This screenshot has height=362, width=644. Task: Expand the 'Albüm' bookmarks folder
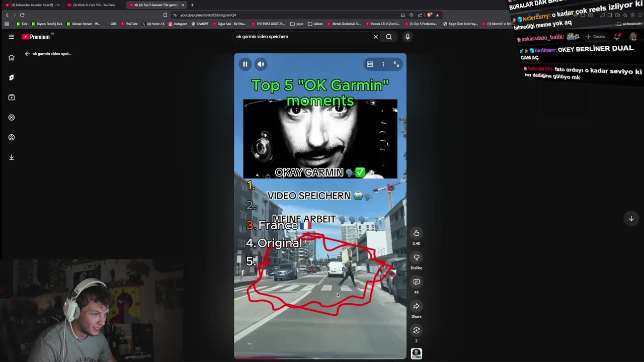pyautogui.click(x=316, y=24)
